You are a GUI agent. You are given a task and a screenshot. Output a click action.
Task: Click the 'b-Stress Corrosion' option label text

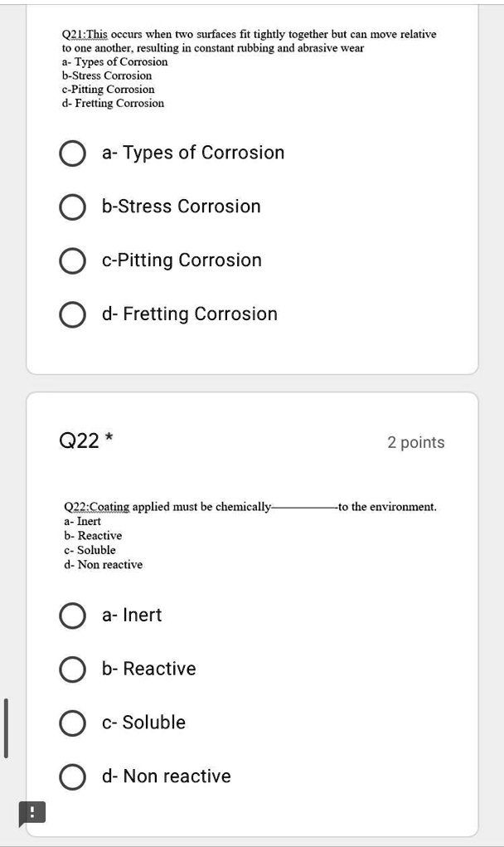(181, 207)
